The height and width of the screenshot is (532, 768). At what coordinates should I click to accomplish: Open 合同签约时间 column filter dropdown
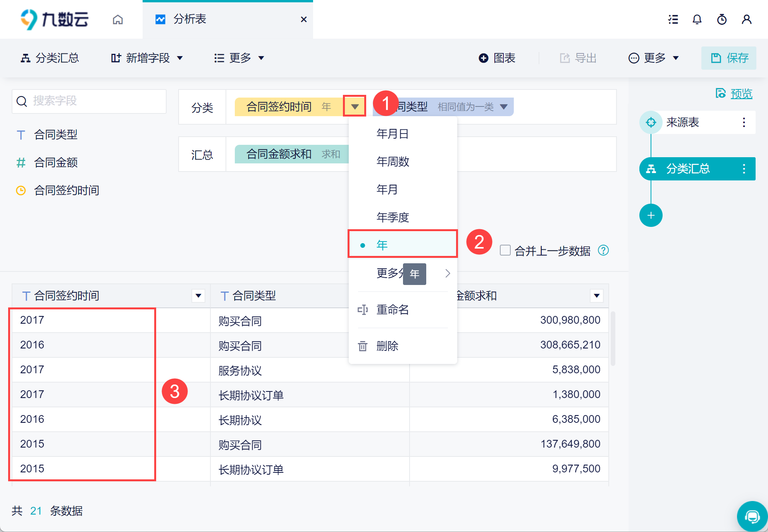coord(198,296)
